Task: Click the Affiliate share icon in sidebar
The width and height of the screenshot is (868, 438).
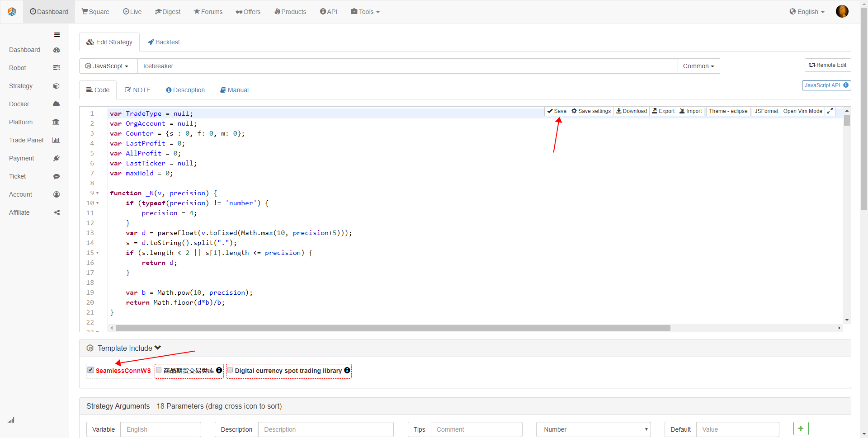Action: point(57,212)
